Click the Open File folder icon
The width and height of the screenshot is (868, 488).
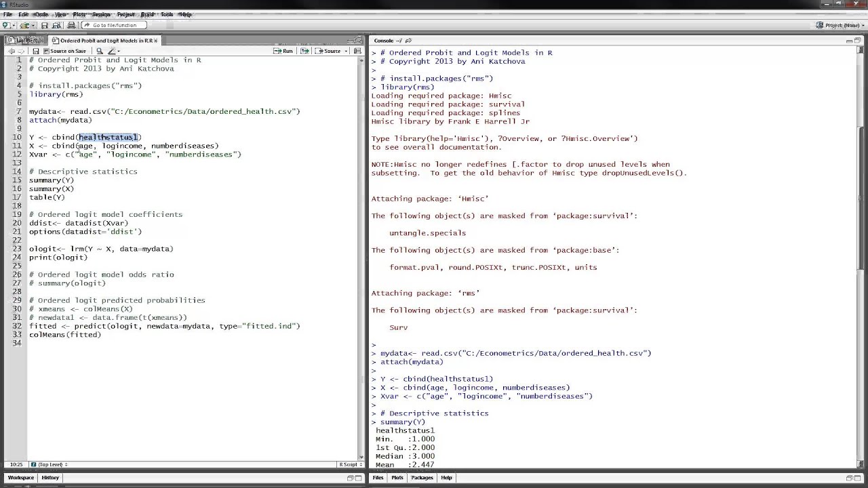point(24,25)
